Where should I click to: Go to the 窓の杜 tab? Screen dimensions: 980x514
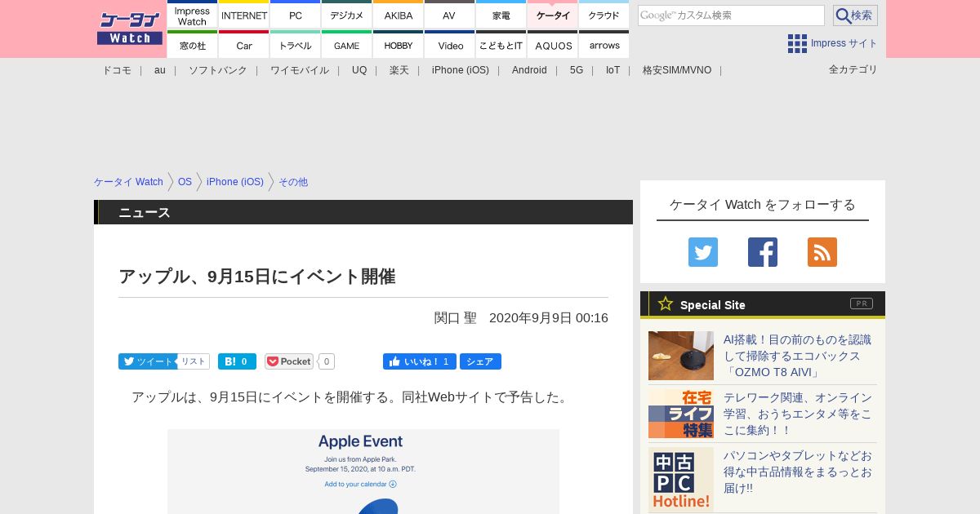tap(193, 44)
